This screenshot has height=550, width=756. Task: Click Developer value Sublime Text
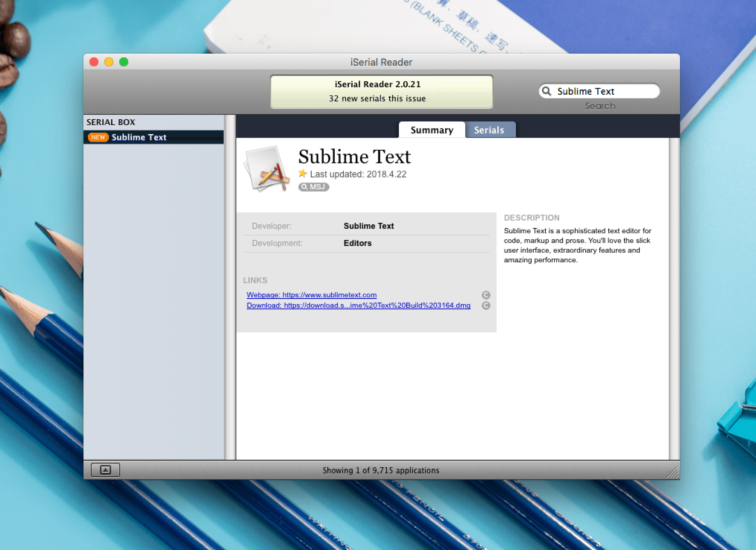pos(369,226)
